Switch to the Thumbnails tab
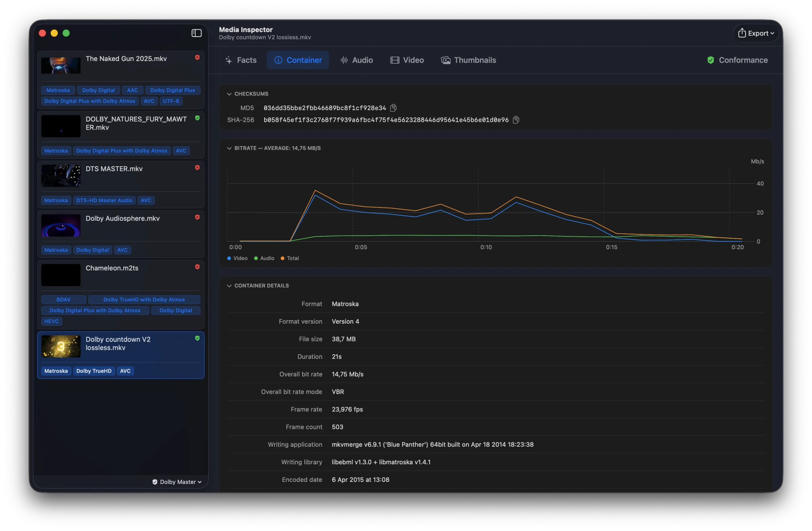The image size is (812, 531). pos(469,60)
